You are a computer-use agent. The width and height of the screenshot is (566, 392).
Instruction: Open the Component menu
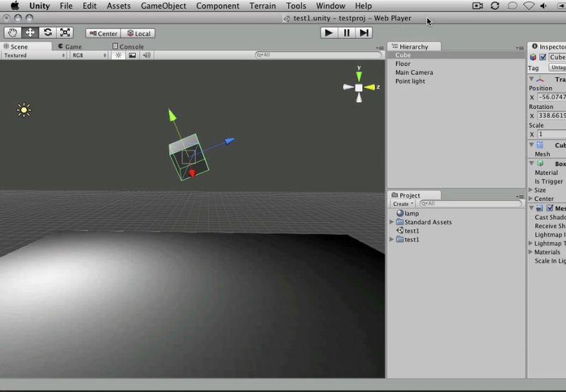218,6
